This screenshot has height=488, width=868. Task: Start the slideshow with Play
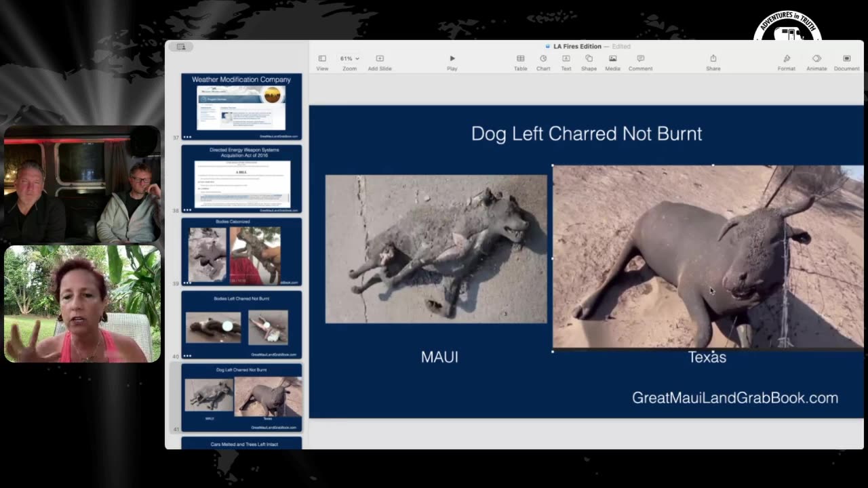[452, 62]
